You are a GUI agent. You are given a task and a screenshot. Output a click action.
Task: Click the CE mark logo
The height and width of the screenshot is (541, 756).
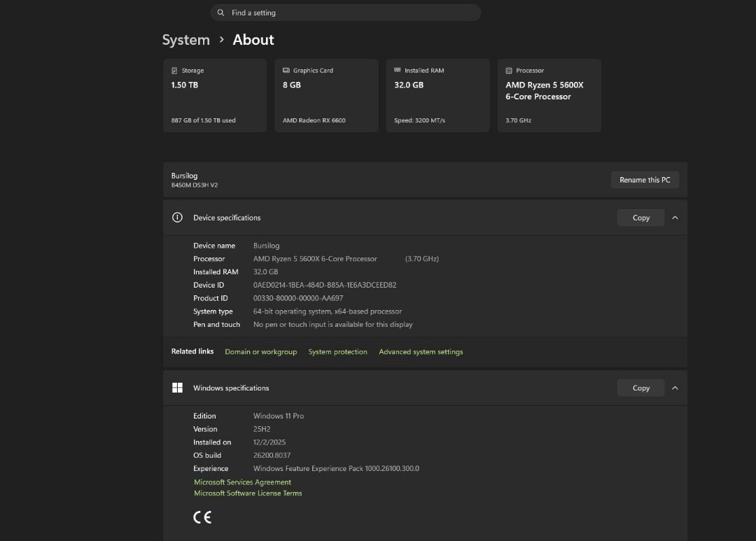[202, 517]
